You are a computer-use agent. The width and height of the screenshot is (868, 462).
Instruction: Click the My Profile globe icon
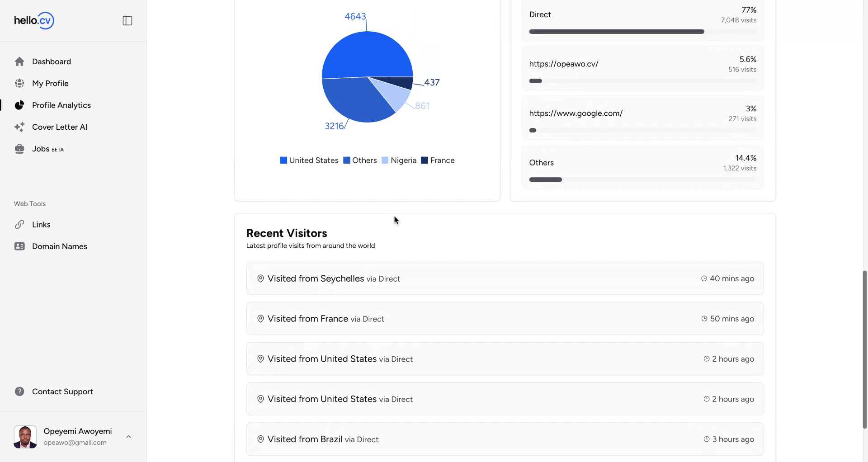point(19,84)
